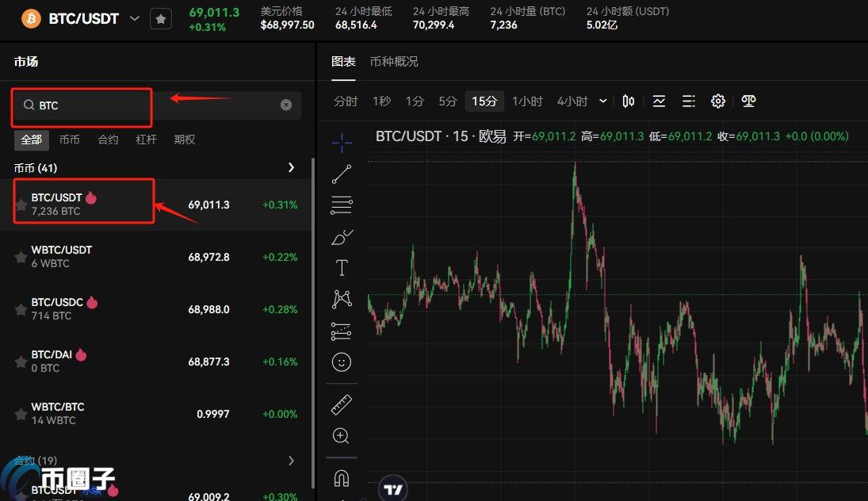Expand the 币币 (41) section

(291, 168)
